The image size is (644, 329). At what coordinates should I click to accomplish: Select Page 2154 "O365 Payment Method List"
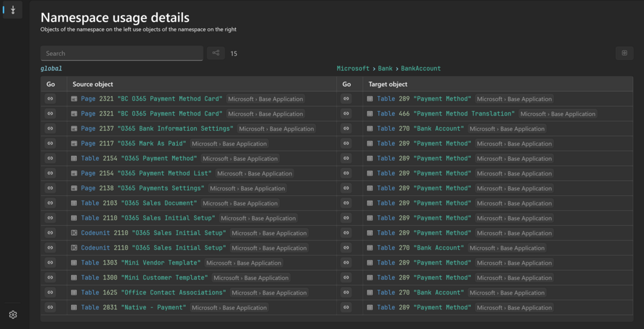(x=146, y=174)
